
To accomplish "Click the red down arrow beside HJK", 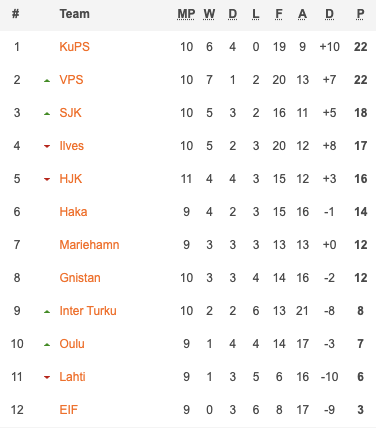I will (47, 179).
